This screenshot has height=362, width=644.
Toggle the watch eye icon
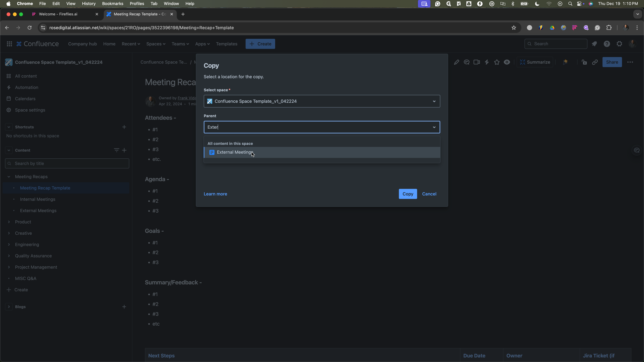pyautogui.click(x=507, y=62)
